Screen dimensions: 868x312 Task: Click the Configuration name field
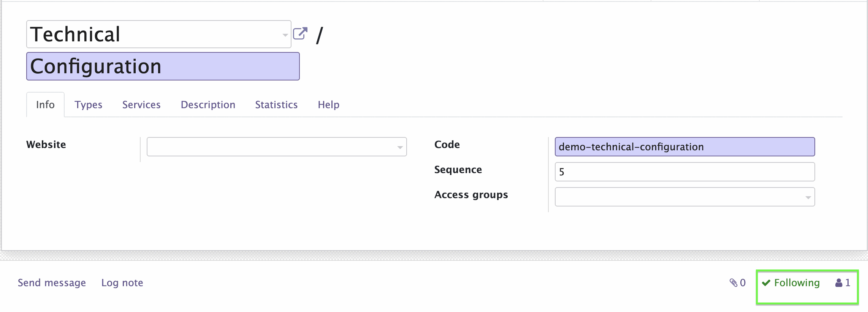pos(163,66)
